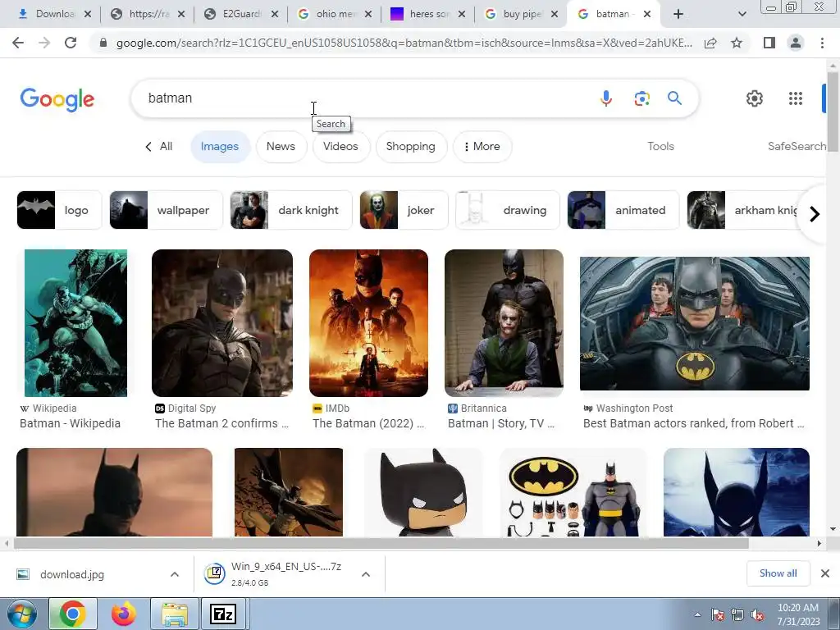Select the 'drawing' suggestion chip
The height and width of the screenshot is (630, 840).
point(508,210)
